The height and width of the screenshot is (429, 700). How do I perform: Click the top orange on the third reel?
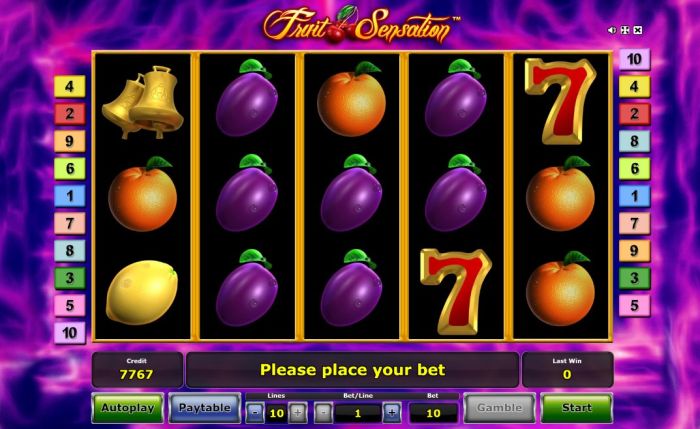[351, 99]
